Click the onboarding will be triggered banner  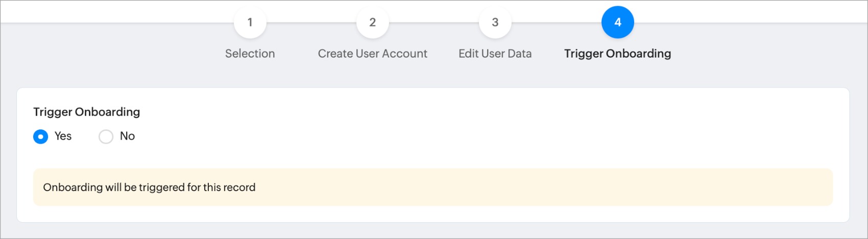click(432, 188)
